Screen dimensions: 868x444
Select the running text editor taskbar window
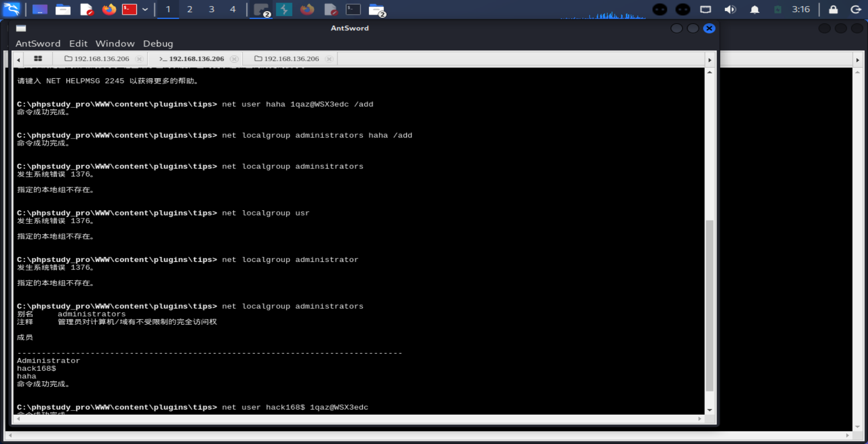click(330, 9)
